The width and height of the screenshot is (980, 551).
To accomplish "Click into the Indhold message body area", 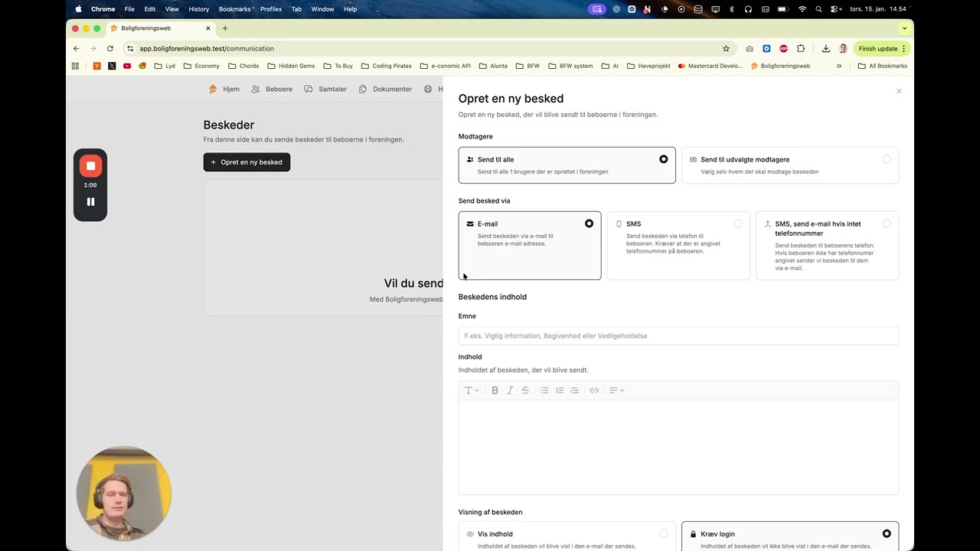I will [x=678, y=447].
